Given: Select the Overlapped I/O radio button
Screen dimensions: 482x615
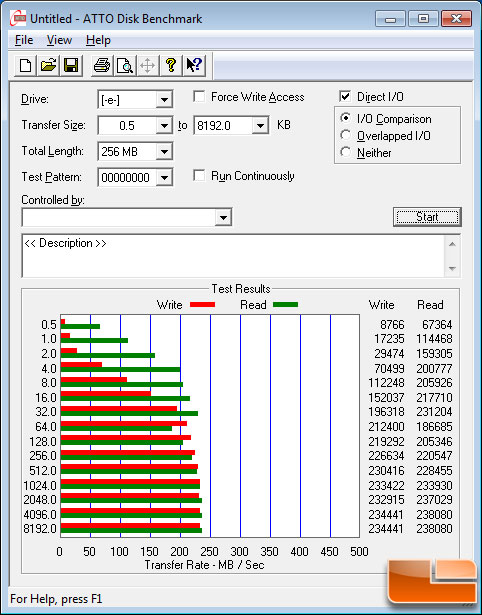Looking at the screenshot, I should coord(346,135).
